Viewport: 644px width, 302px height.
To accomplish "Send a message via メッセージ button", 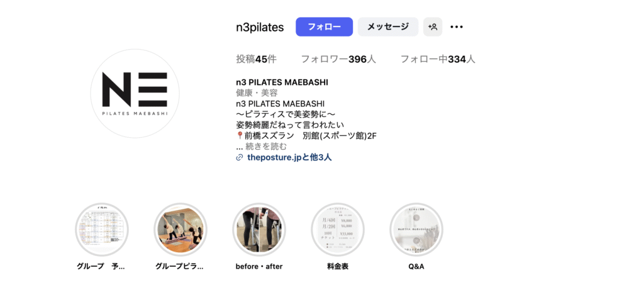I will click(387, 26).
